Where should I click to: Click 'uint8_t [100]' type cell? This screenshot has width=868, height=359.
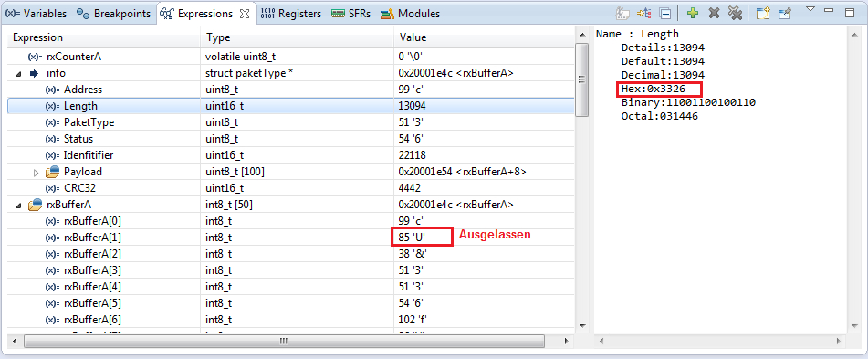pyautogui.click(x=297, y=172)
